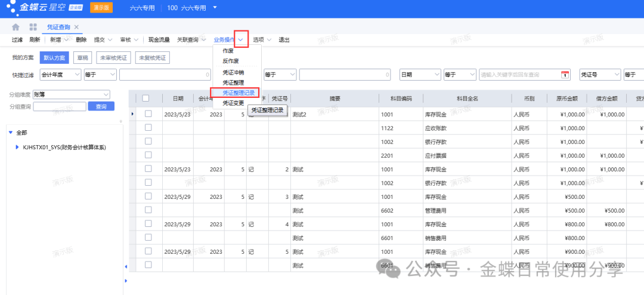644x295 pixels.
Task: Click the right-pointing arrow below the grid
Action: [x=125, y=280]
